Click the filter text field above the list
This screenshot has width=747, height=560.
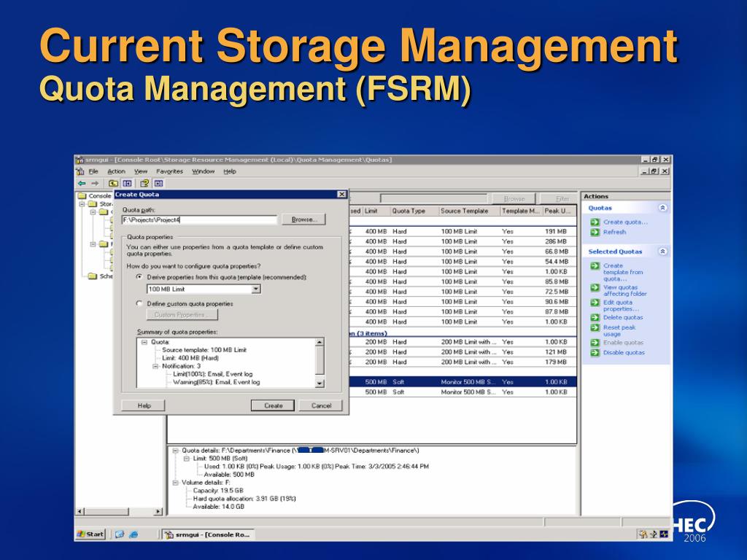pos(433,198)
